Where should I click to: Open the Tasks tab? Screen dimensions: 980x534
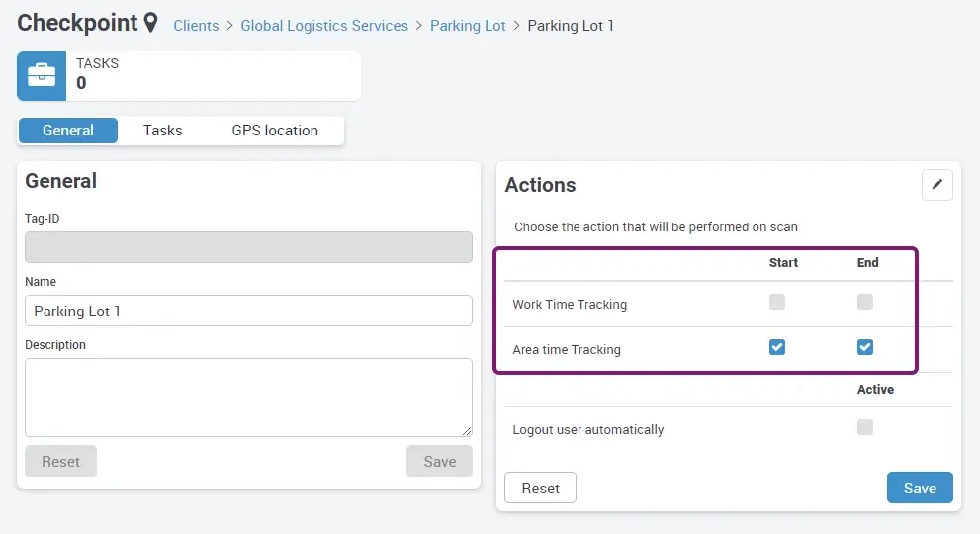(162, 131)
